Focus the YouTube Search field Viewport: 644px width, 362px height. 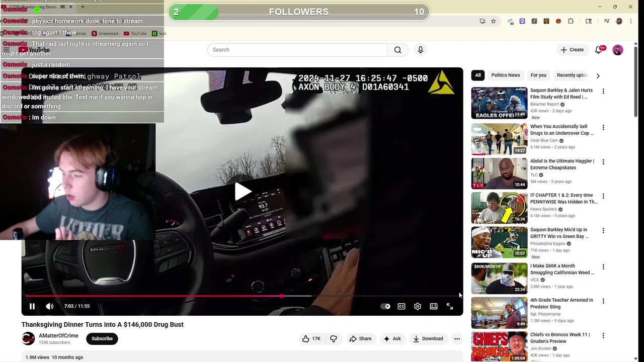(x=297, y=50)
